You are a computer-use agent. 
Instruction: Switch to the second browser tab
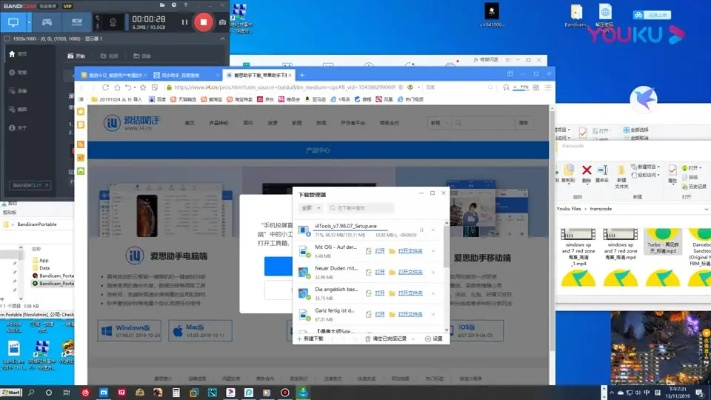(x=184, y=75)
